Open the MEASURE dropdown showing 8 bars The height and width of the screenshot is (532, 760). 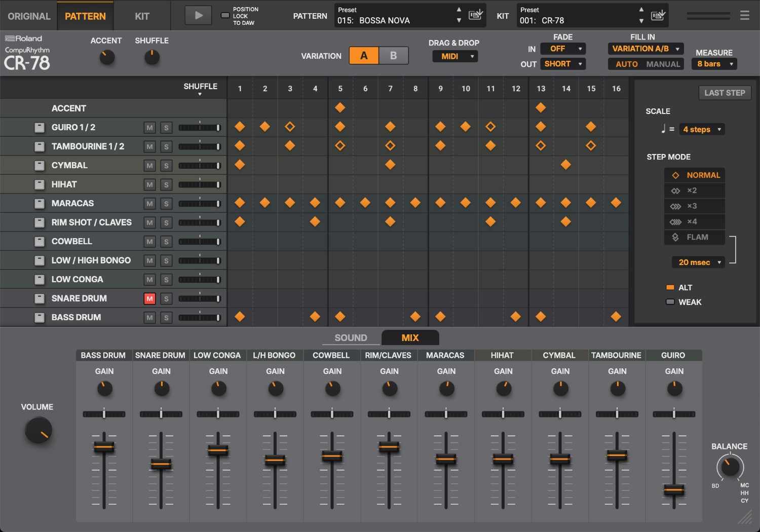[714, 64]
